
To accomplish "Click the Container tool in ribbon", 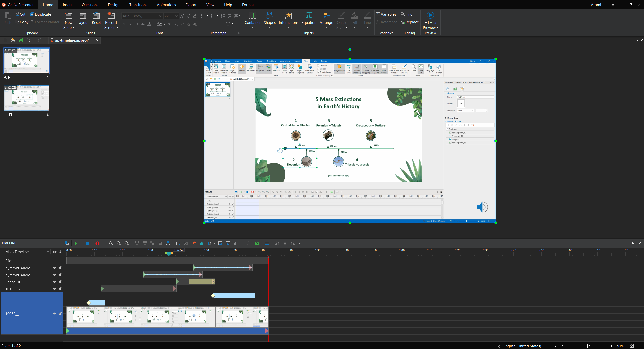I will (252, 20).
